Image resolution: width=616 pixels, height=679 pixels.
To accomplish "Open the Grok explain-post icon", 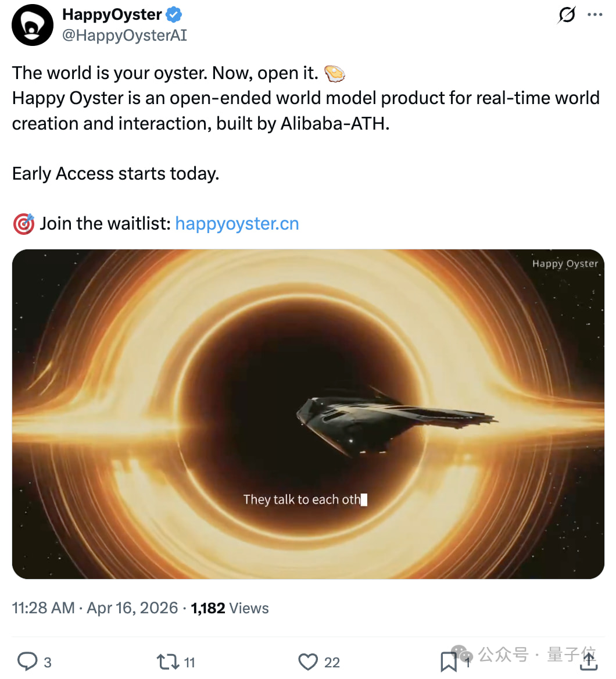I will 566,15.
